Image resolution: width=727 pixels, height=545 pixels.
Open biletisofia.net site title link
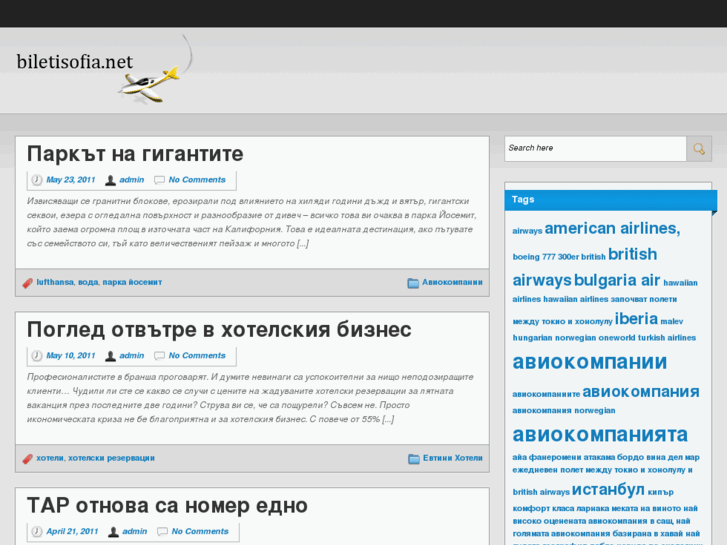75,62
